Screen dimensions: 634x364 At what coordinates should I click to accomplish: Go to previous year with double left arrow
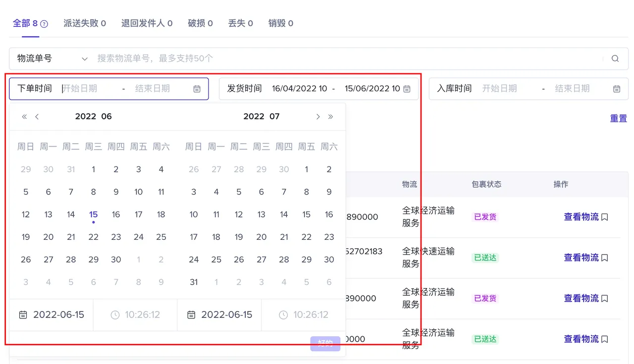point(23,116)
